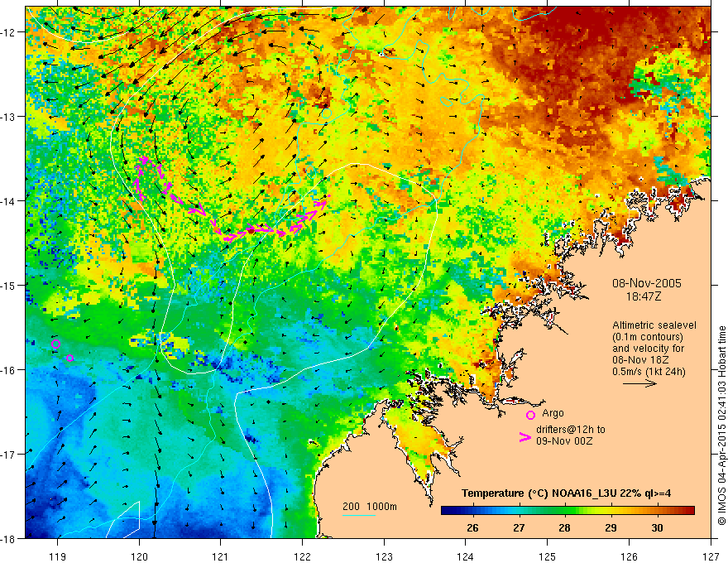
Task: Click the '200 1000m' bathymetry label
Action: [370, 507]
